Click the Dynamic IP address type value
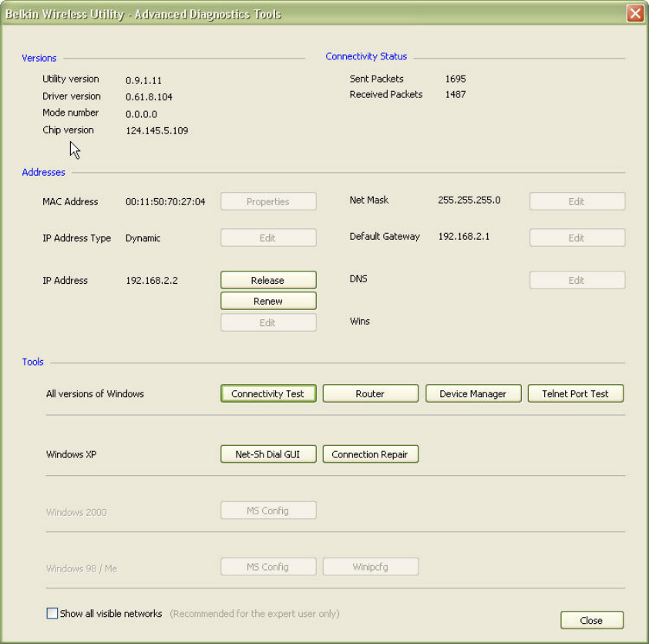The image size is (649, 644). [x=143, y=238]
